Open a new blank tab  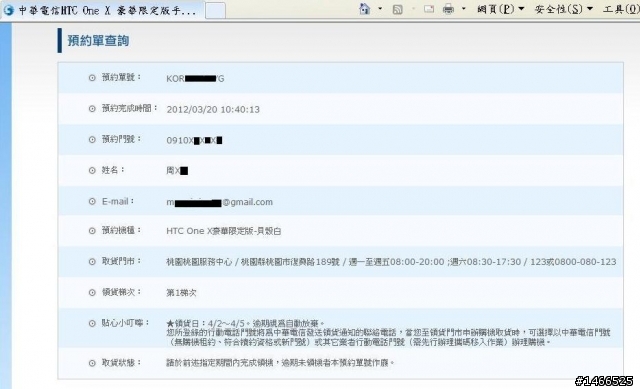tap(215, 10)
